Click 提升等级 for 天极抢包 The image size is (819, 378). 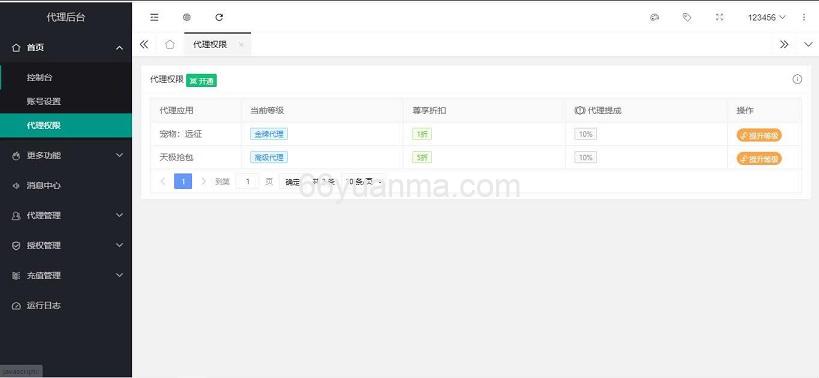pyautogui.click(x=759, y=158)
